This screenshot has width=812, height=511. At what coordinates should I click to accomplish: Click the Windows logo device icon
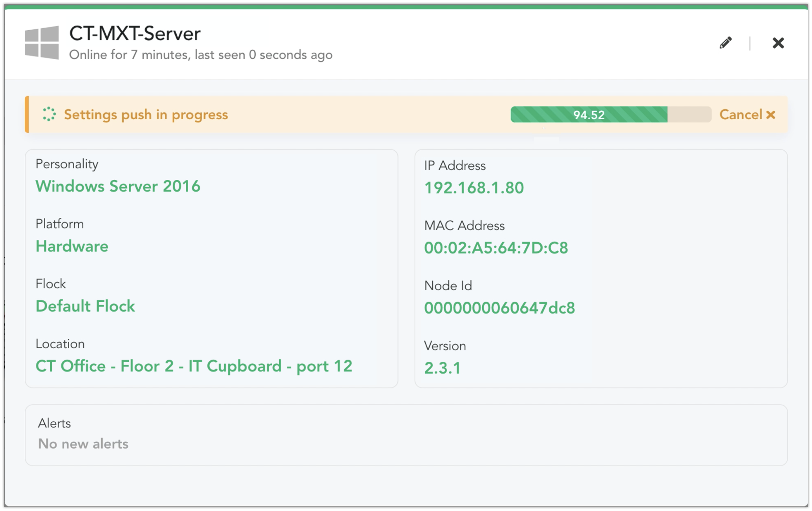(x=42, y=43)
